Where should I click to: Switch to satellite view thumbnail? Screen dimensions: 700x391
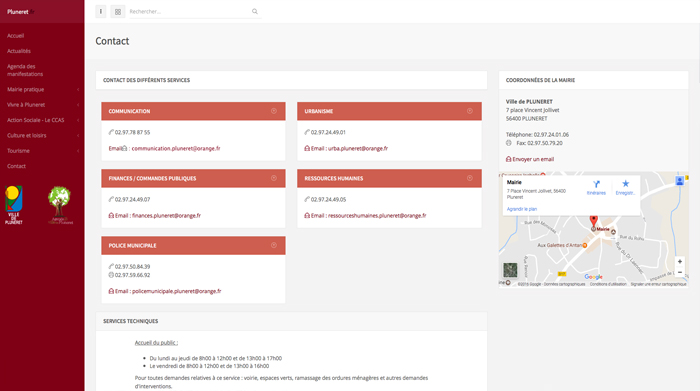click(510, 270)
